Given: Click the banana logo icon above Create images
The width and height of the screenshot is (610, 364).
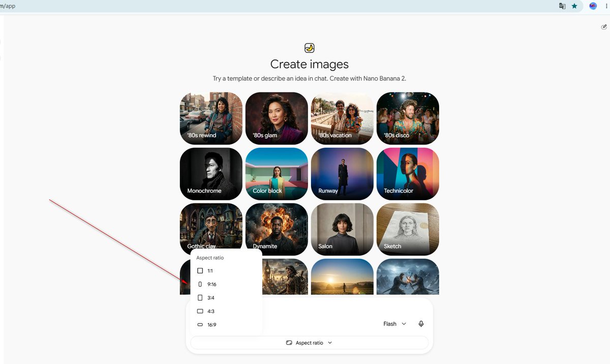Looking at the screenshot, I should [x=310, y=48].
